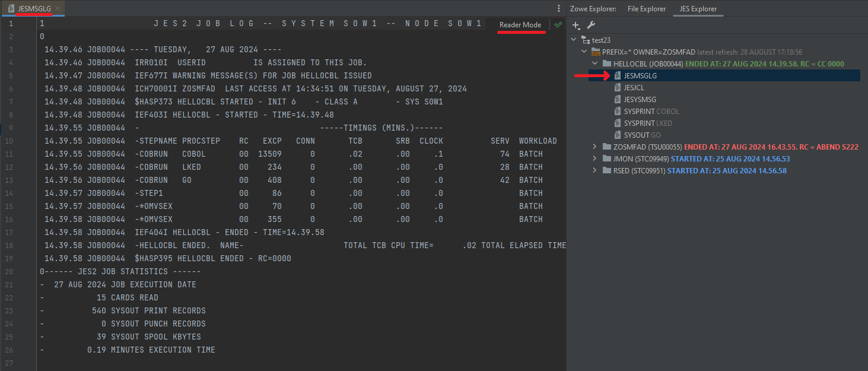Expand the RSED (STC09951) job node
The image size is (868, 371).
(x=594, y=170)
